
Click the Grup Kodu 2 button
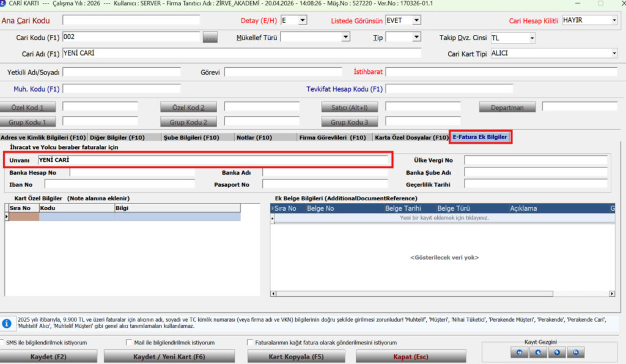tap(188, 122)
